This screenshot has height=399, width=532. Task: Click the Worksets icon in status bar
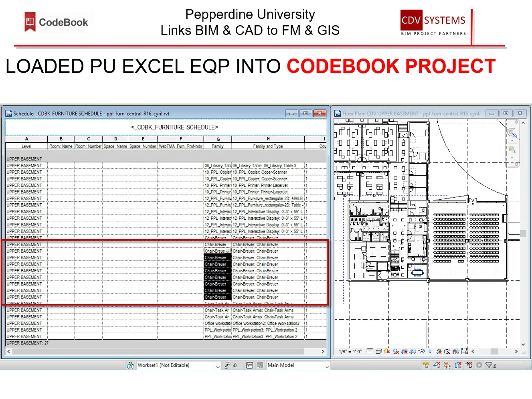[x=130, y=365]
